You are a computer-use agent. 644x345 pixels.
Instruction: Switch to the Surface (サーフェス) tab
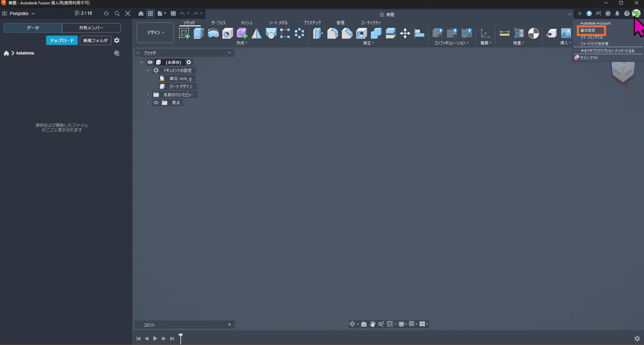click(x=218, y=23)
